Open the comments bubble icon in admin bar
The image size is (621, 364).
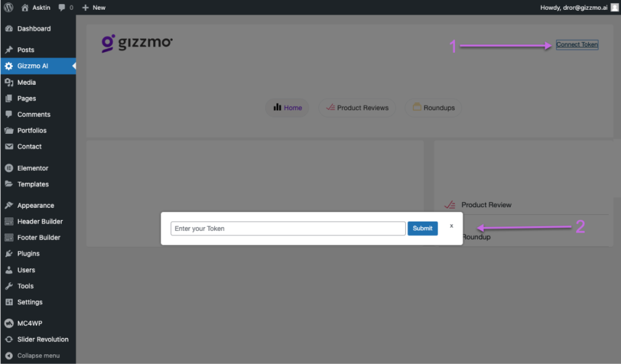coord(62,8)
